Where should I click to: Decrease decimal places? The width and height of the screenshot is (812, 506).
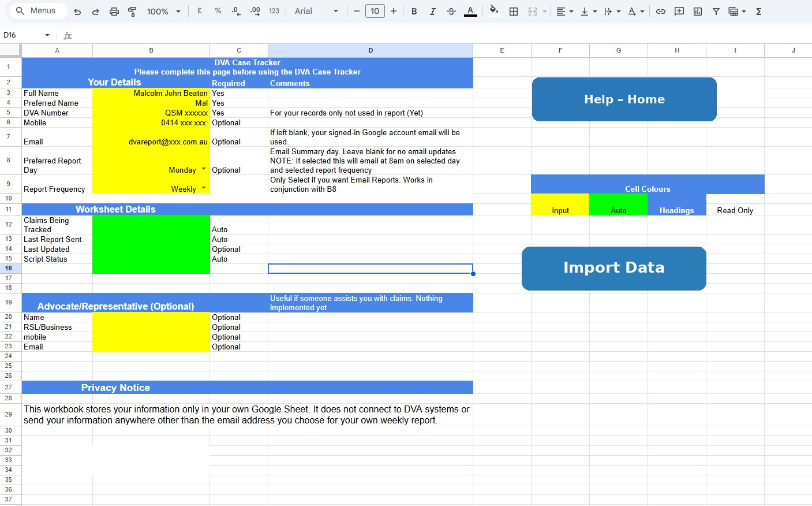(236, 11)
